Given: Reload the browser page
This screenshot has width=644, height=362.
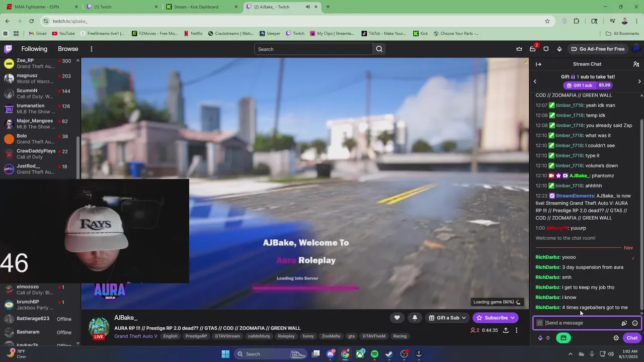Looking at the screenshot, I should (31, 21).
